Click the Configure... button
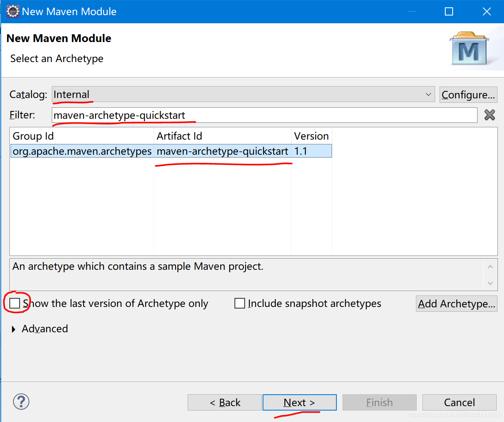Screen dimensions: 504x422 pos(468,95)
